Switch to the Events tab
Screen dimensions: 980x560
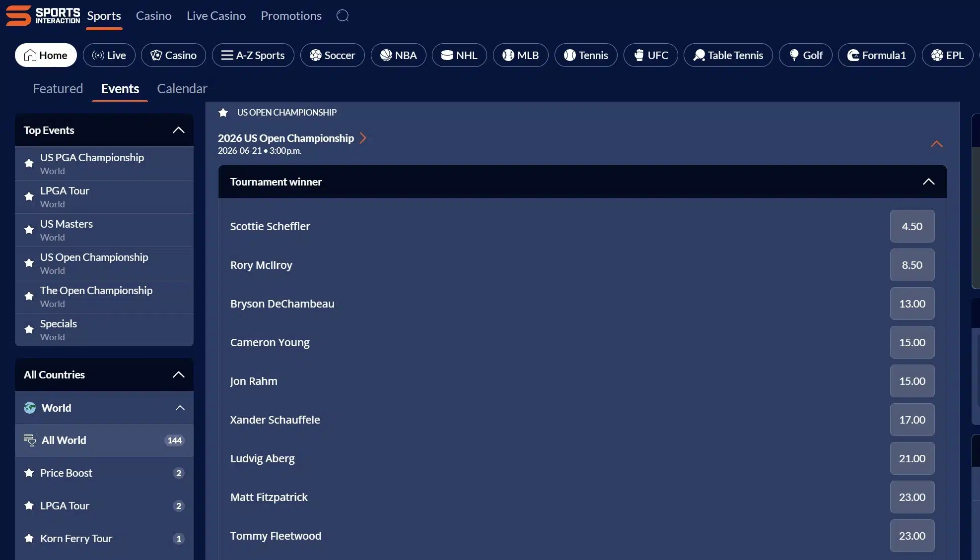[x=120, y=88]
